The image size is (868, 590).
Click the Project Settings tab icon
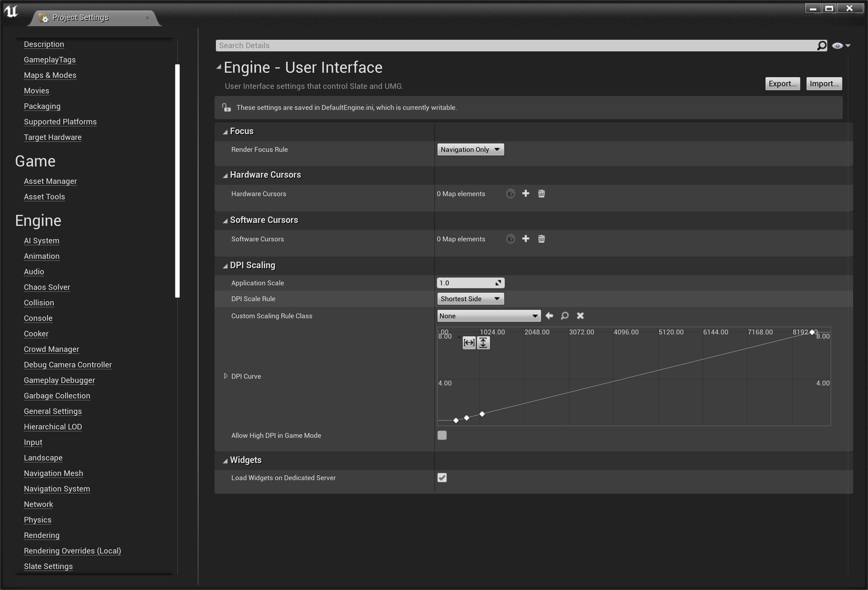coord(43,18)
